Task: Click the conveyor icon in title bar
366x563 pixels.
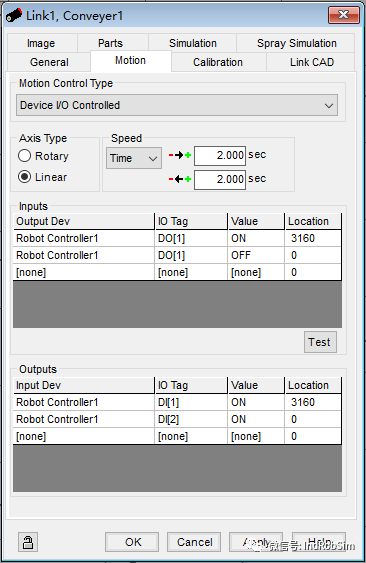Action: pos(14,15)
